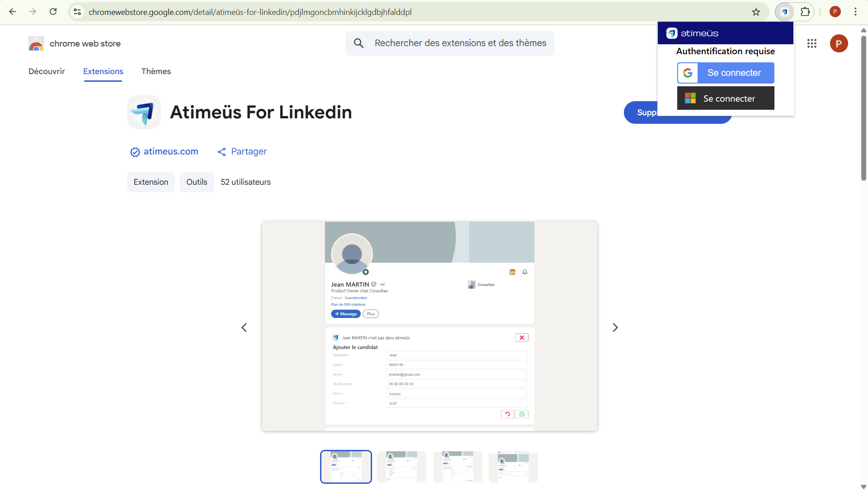This screenshot has height=491, width=868.
Task: Switch to the Thèmes tab
Action: pyautogui.click(x=156, y=71)
